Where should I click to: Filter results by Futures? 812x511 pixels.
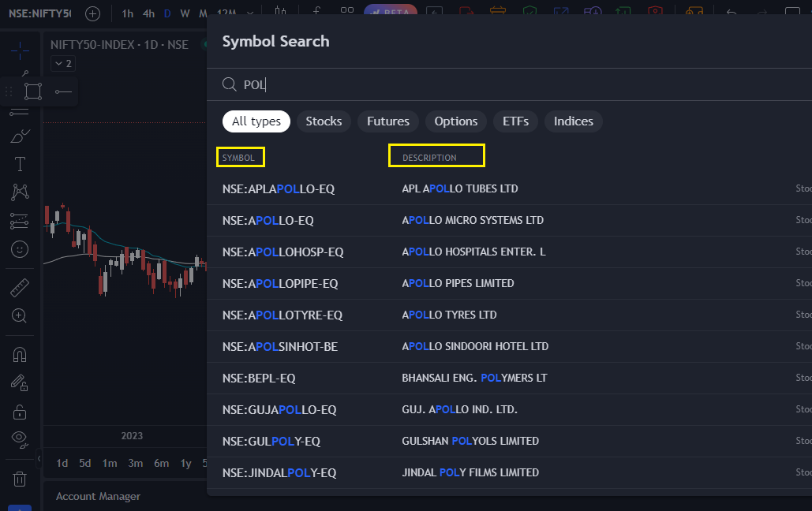[388, 121]
